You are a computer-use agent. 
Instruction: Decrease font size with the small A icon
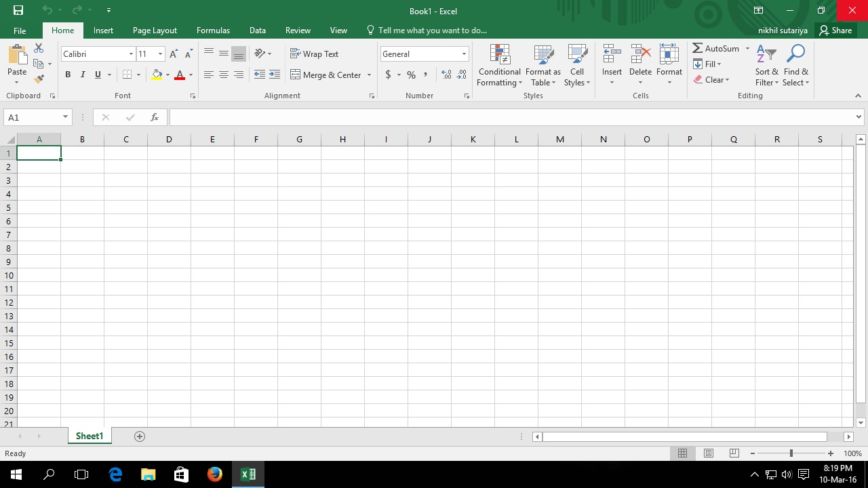[x=189, y=54]
